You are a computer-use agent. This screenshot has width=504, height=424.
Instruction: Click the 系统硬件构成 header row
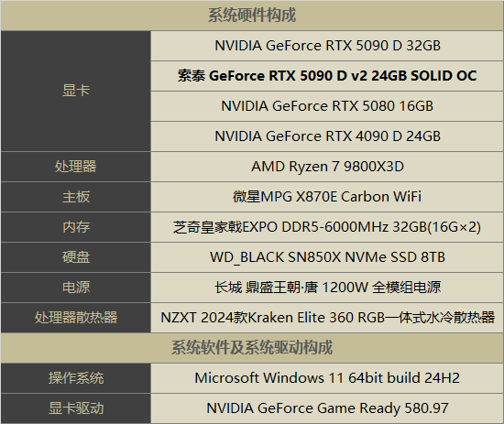click(x=252, y=16)
